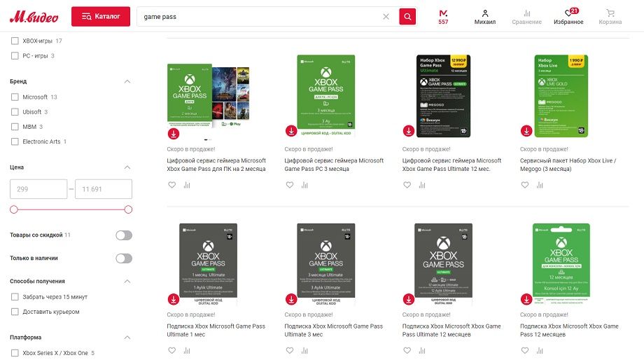This screenshot has height=360, width=644.
Task: Toggle Товары со скидкой switch
Action: 124,235
